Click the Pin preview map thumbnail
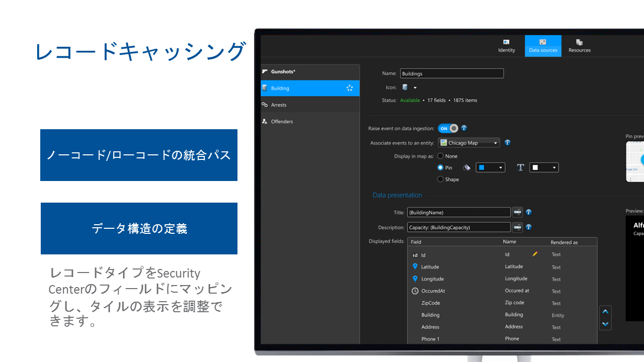The height and width of the screenshot is (362, 644). [x=635, y=161]
